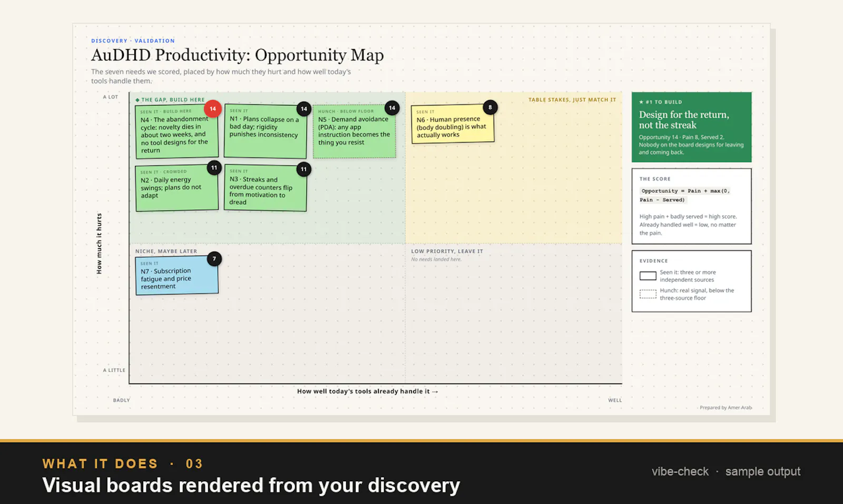Click the 'AuDHD Productivity: Opportunity Map' title

pyautogui.click(x=238, y=55)
